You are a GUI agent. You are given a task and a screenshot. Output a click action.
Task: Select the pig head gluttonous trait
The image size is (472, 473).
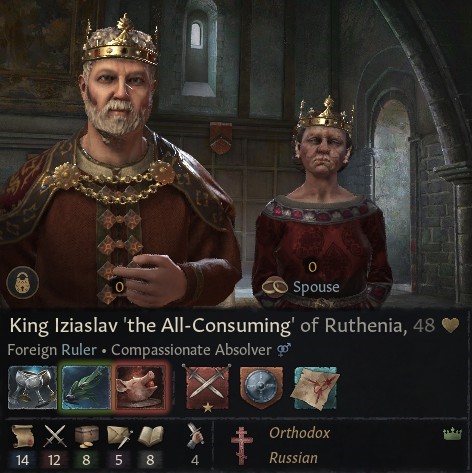[x=140, y=387]
